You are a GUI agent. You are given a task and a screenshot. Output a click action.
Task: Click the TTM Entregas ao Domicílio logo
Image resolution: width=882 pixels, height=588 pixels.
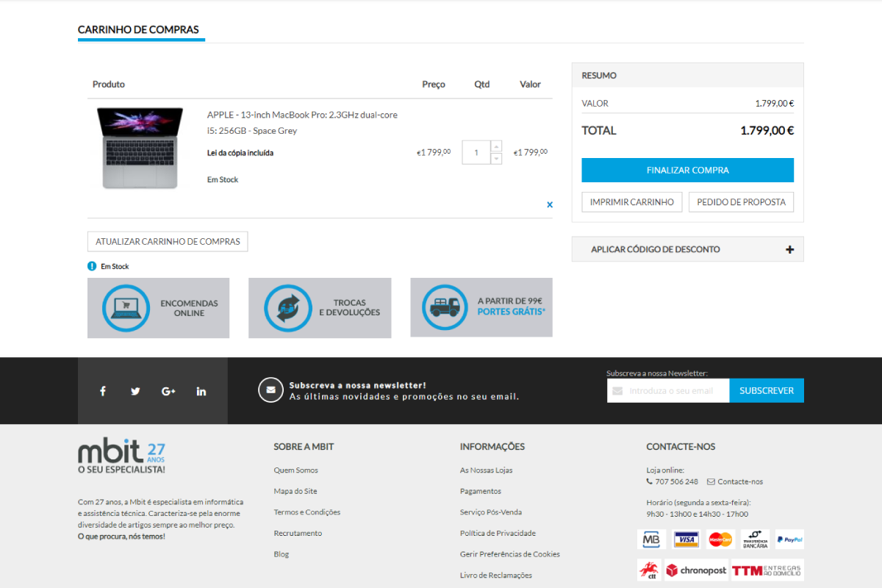point(767,570)
